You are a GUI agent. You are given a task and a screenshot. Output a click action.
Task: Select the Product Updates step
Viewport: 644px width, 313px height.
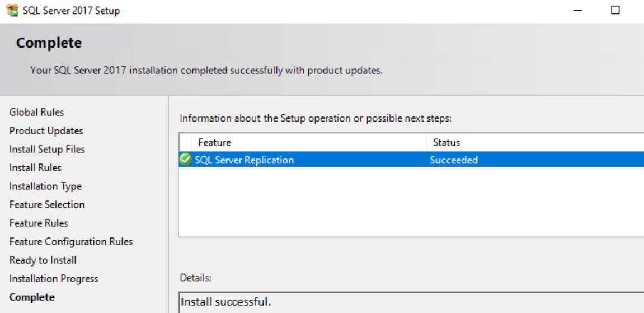pyautogui.click(x=46, y=130)
